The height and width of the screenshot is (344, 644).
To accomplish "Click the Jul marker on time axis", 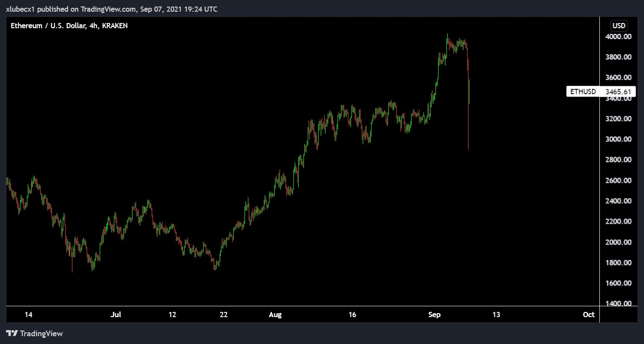I will (116, 315).
